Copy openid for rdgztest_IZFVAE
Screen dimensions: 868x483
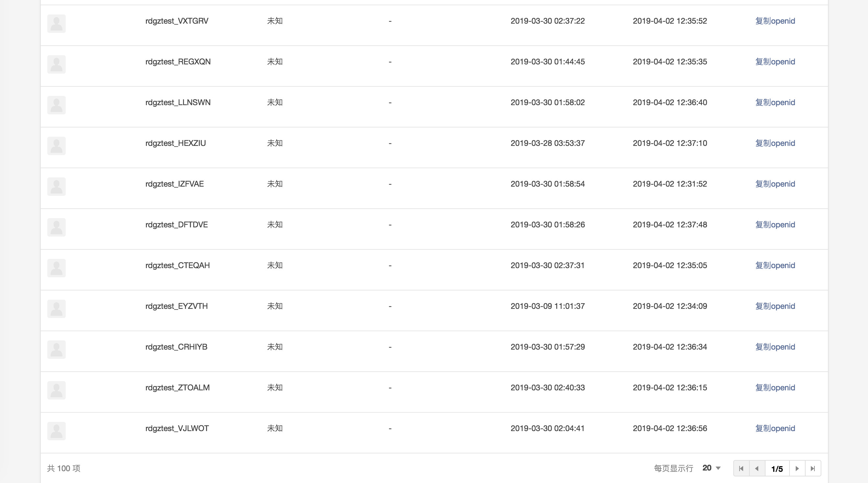click(775, 184)
